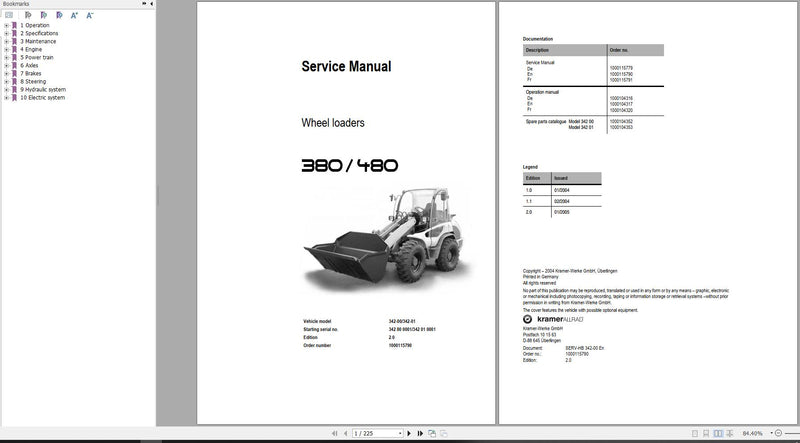Open the 3 Maintenance bookmark

pyautogui.click(x=38, y=41)
